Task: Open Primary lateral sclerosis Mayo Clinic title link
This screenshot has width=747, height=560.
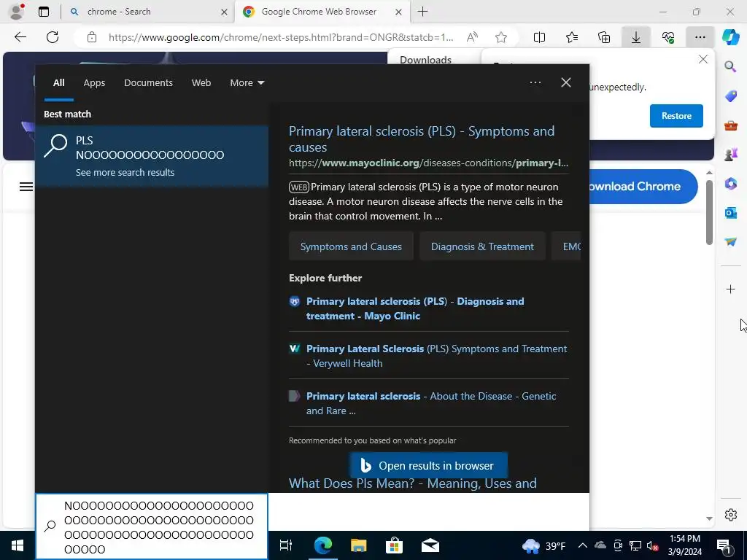Action: [x=422, y=139]
